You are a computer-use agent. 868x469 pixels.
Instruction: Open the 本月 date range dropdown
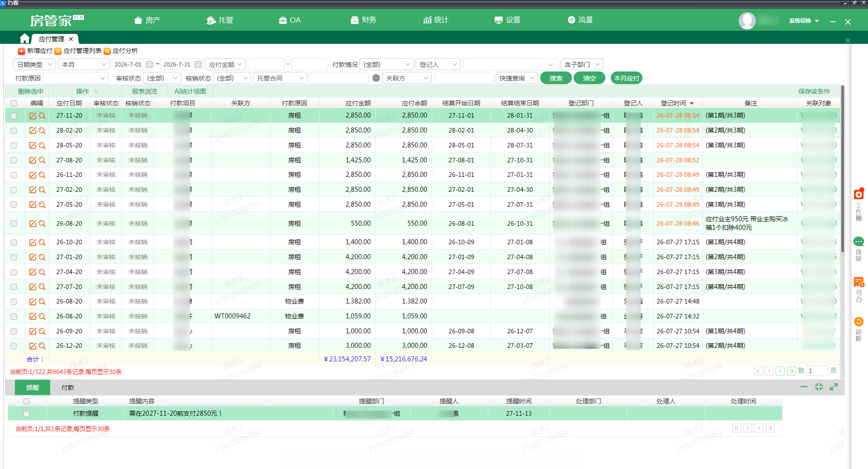[x=84, y=65]
